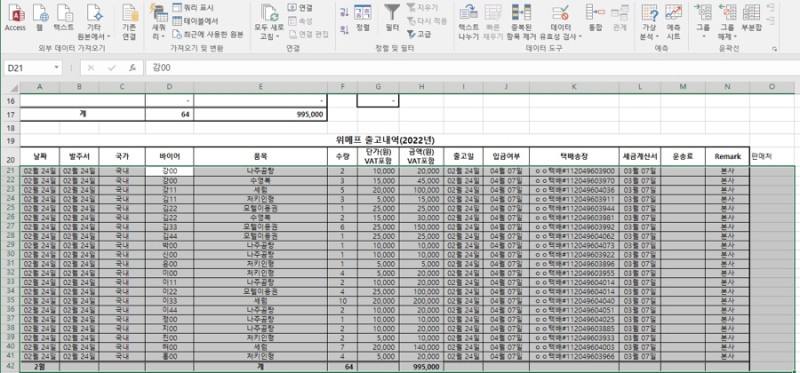Select 200,000 amount in row 35
800x373 pixels.
(x=420, y=301)
